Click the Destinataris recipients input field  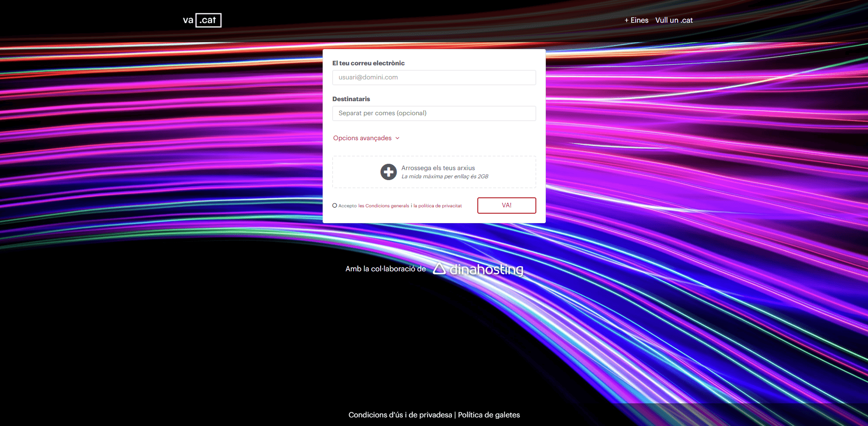pos(434,113)
